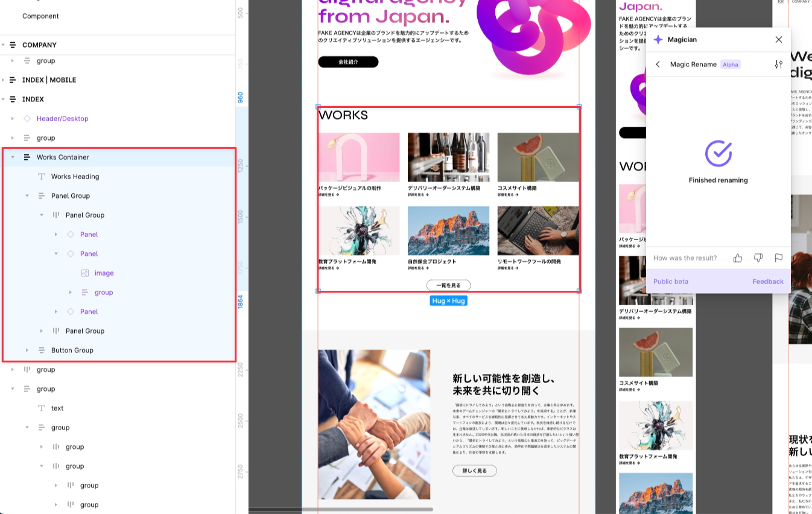The width and height of the screenshot is (812, 514).
Task: Collapse the Works Container layer arrow
Action: pyautogui.click(x=13, y=157)
